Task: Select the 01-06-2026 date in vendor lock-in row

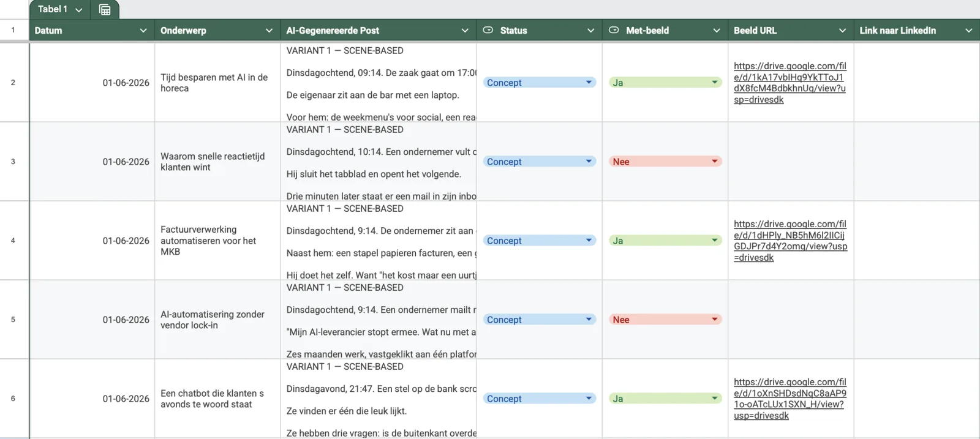Action: (92, 320)
